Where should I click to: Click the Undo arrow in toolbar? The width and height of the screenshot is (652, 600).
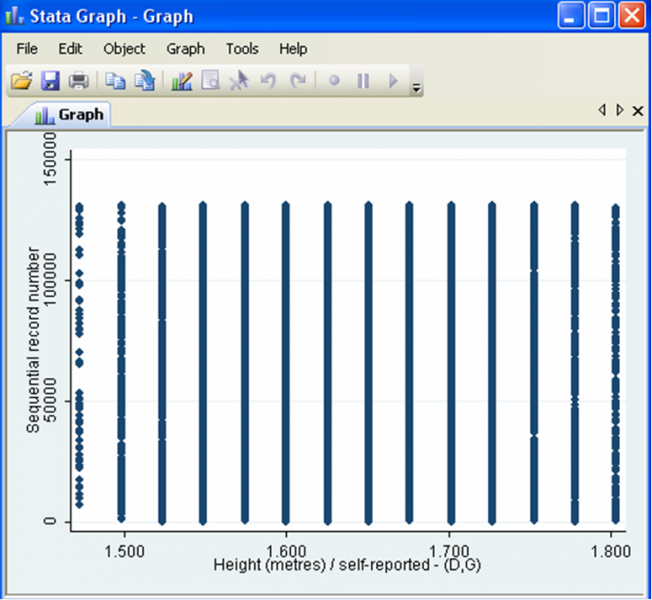pos(267,81)
